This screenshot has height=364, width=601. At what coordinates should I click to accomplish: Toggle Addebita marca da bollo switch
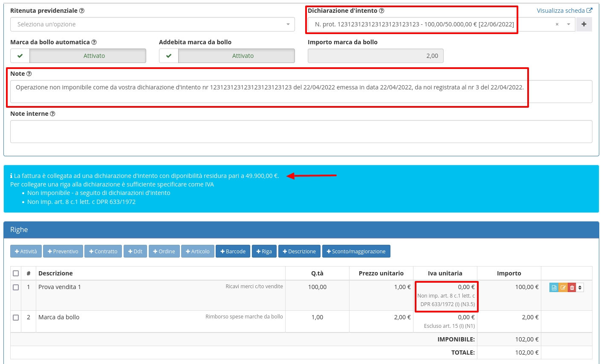[x=227, y=56]
